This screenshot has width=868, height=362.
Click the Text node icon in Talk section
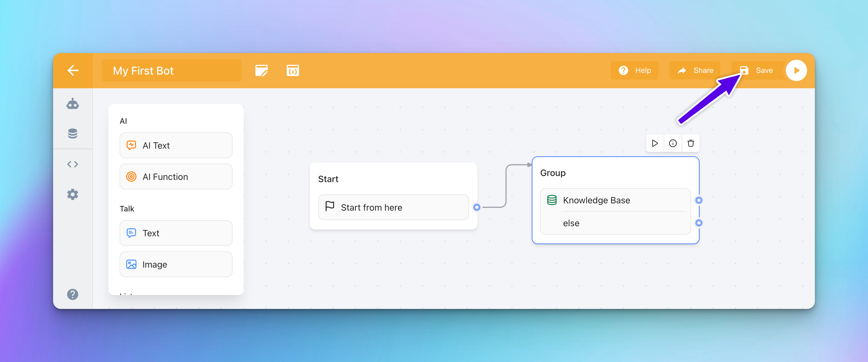tap(131, 233)
